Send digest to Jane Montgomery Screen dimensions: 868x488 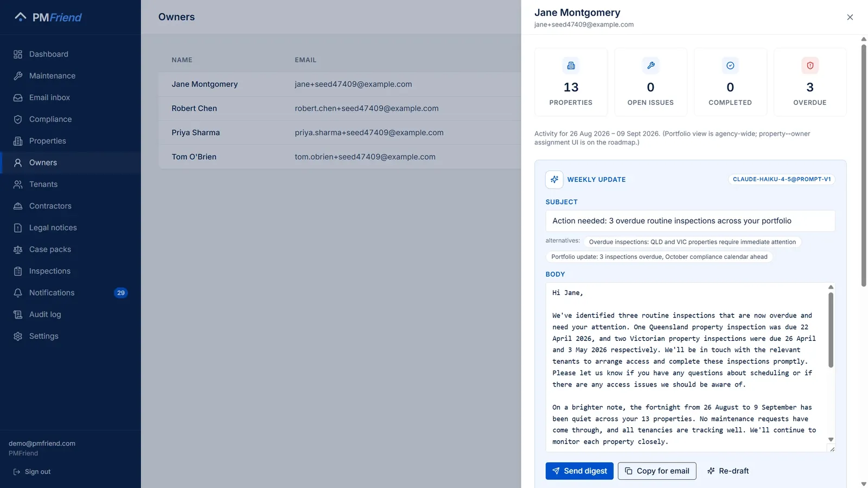pos(579,471)
